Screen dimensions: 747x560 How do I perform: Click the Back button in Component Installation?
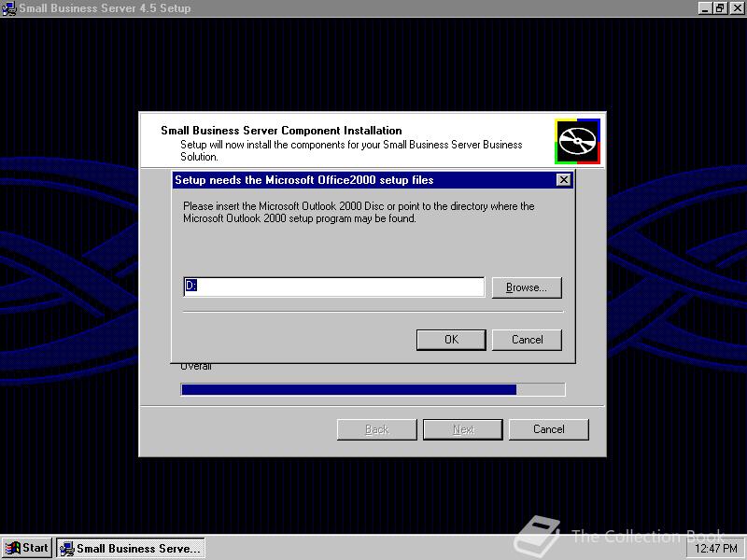point(377,429)
